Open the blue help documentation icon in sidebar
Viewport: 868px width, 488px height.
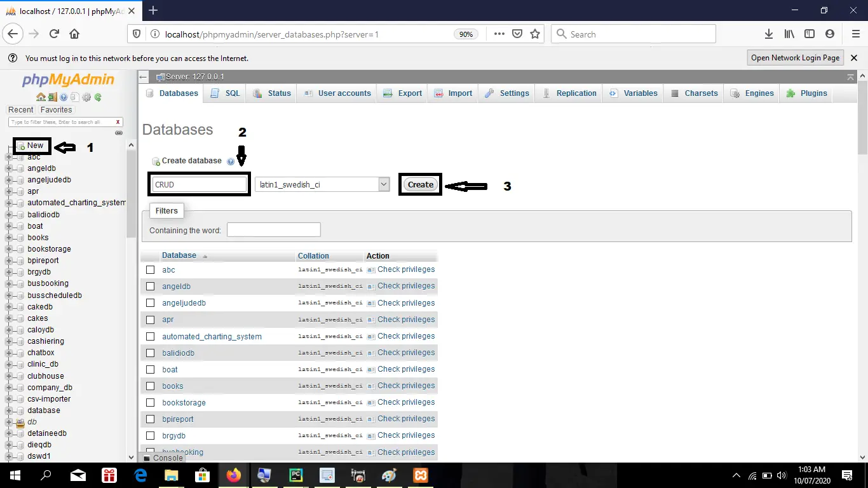coord(64,97)
